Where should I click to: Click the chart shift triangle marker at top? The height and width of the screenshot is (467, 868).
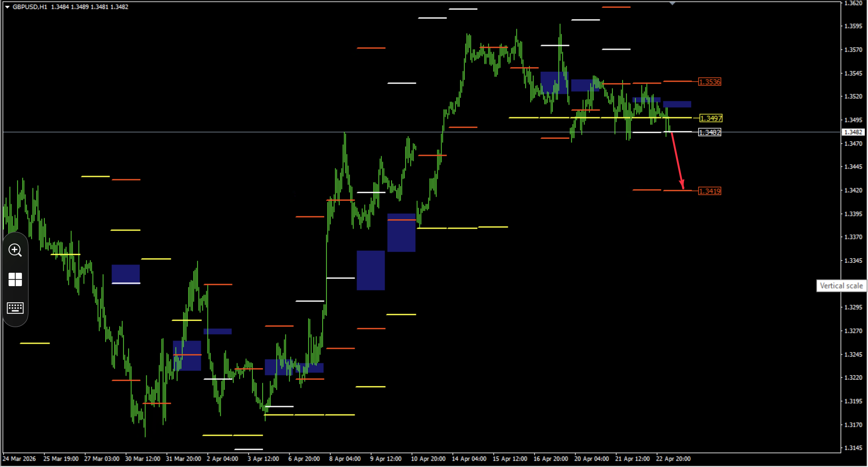(672, 3)
